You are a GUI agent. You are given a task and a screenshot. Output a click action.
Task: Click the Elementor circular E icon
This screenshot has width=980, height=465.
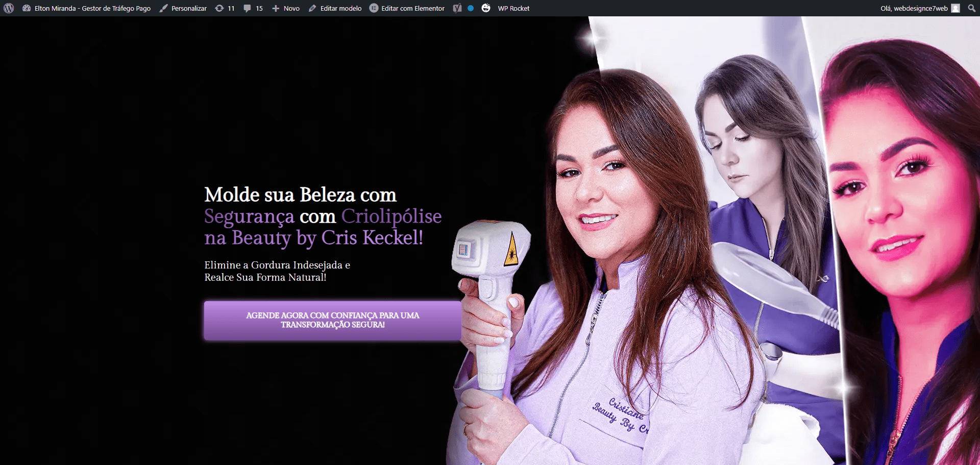point(374,8)
